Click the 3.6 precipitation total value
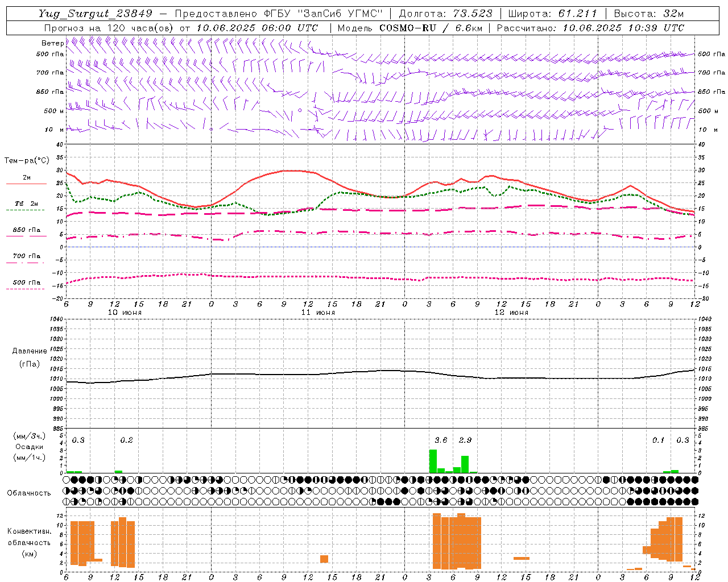 point(441,440)
